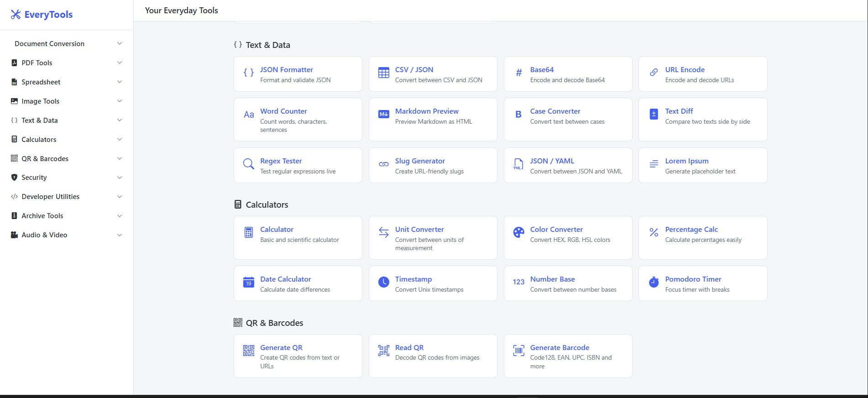Image resolution: width=868 pixels, height=398 pixels.
Task: Click the Read QR scan icon
Action: click(384, 351)
